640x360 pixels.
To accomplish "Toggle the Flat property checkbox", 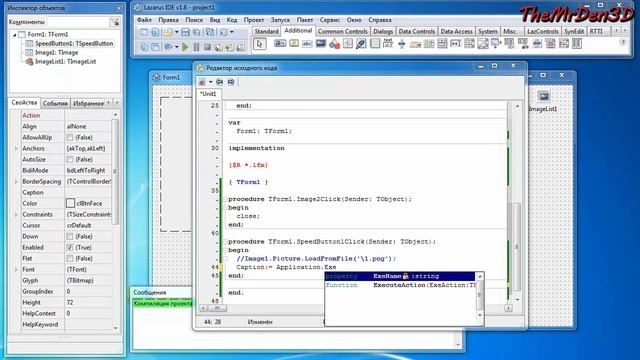I will tap(70, 259).
